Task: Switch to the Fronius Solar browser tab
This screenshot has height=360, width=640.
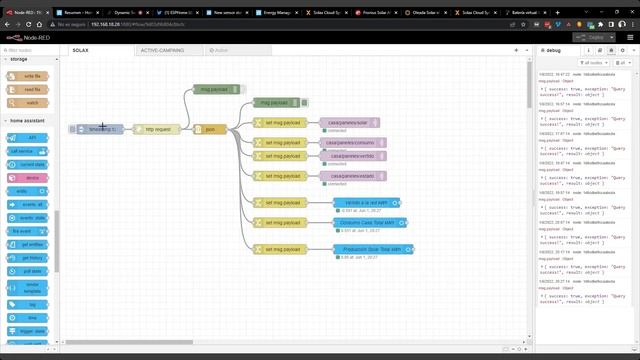Action: point(376,13)
